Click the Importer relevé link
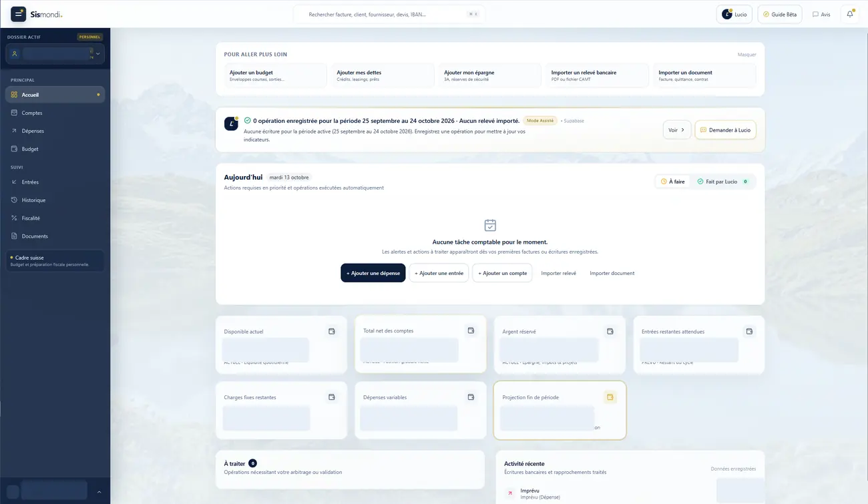The image size is (868, 504). coord(559,273)
